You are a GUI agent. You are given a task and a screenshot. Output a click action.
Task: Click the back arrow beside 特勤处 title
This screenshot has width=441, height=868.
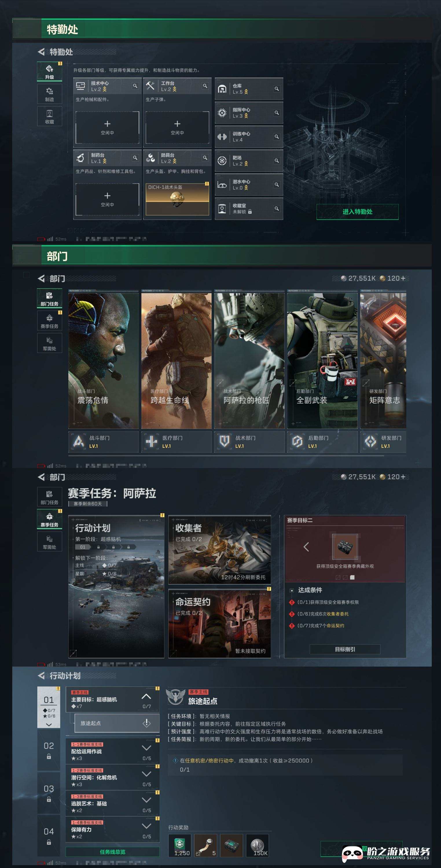tap(41, 52)
